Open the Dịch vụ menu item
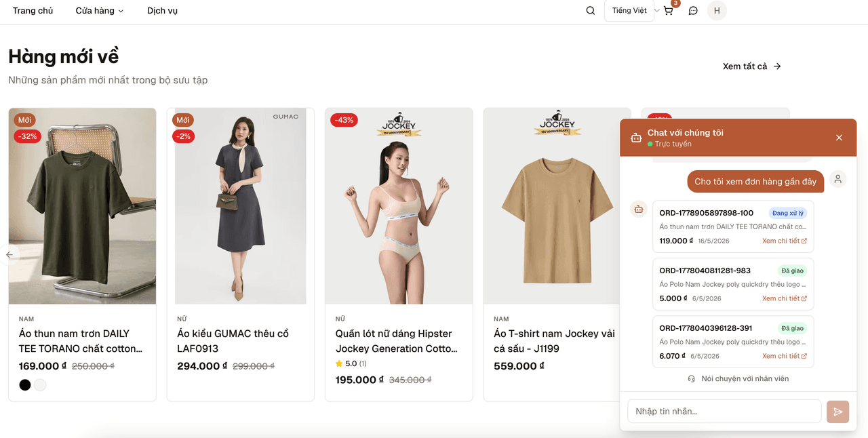Viewport: 868px width, 438px height. click(162, 11)
